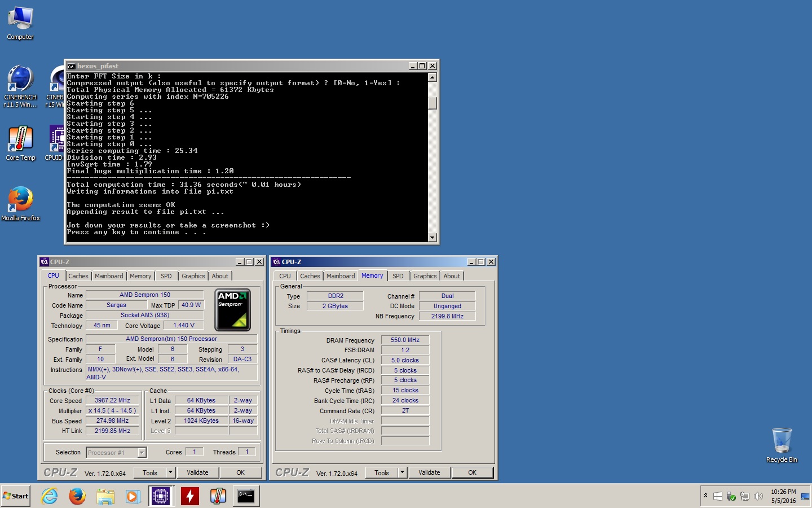Viewport: 812px width, 508px height.
Task: Switch to command prompt taskbar button
Action: pos(246,496)
